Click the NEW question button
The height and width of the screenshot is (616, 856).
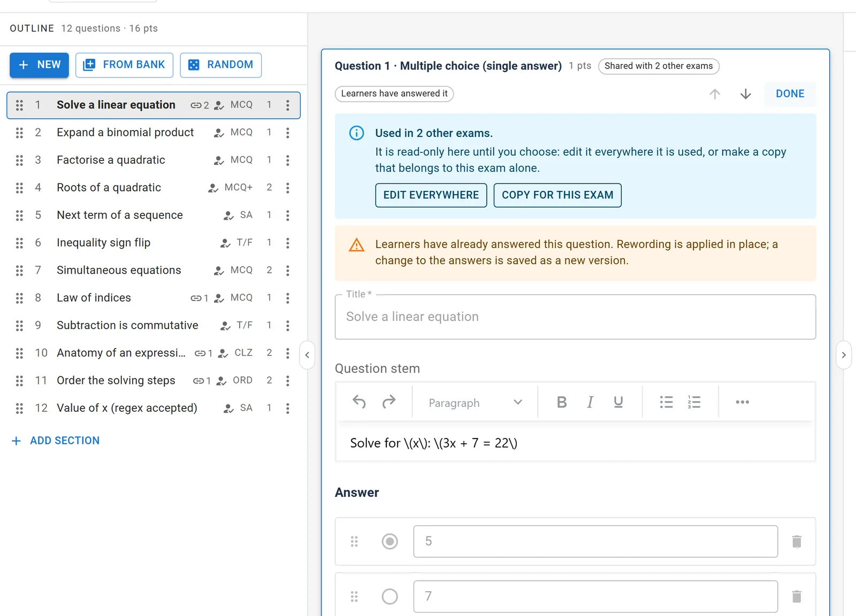[39, 65]
